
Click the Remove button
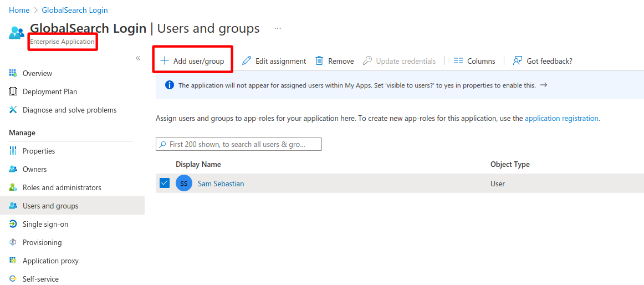[334, 61]
